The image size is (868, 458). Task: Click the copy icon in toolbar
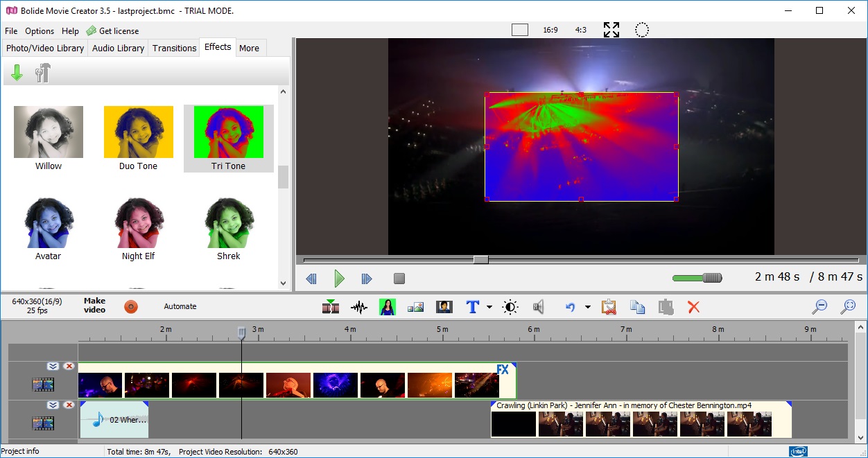click(x=638, y=307)
